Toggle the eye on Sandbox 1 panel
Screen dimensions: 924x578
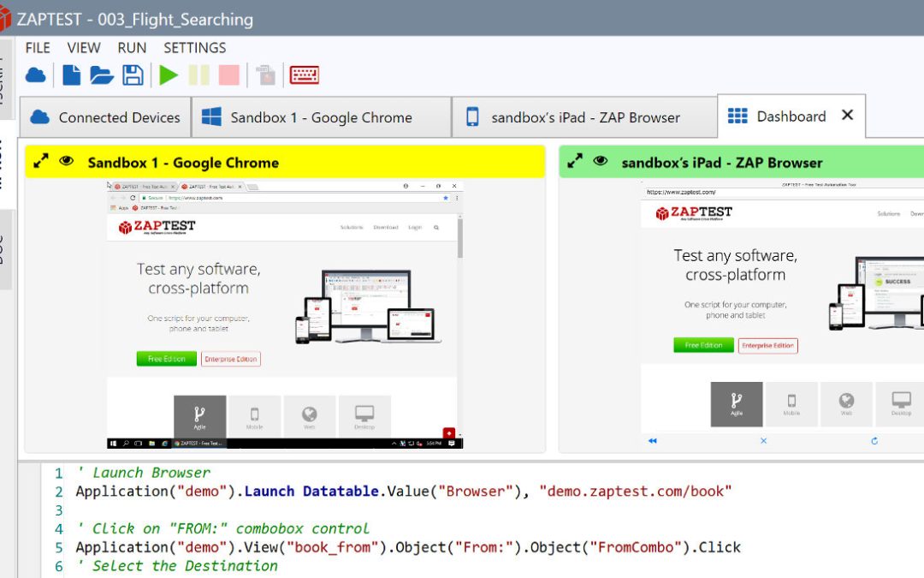[67, 161]
